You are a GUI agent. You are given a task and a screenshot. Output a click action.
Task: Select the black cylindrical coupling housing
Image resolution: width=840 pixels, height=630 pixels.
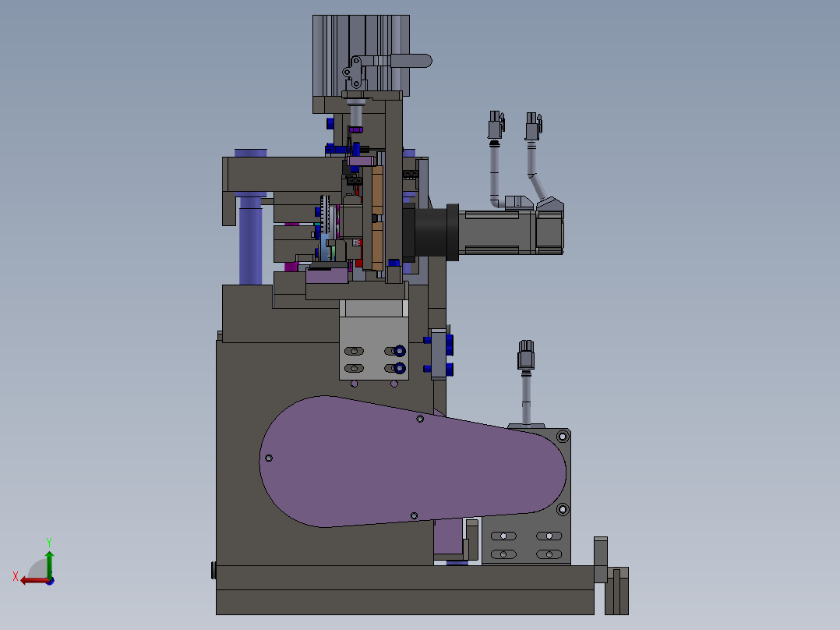point(431,232)
